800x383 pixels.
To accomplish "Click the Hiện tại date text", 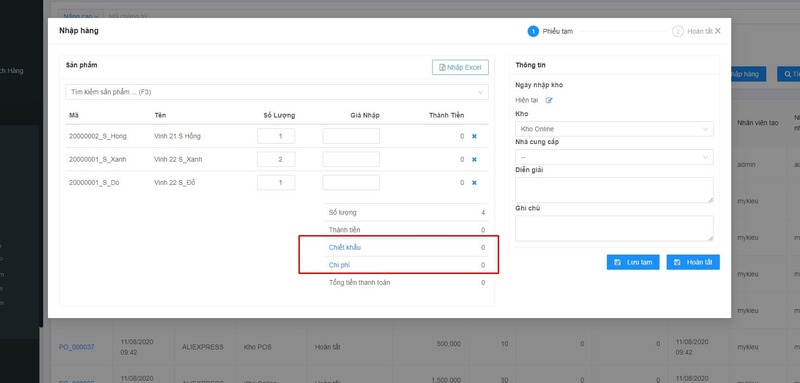I will [x=527, y=100].
